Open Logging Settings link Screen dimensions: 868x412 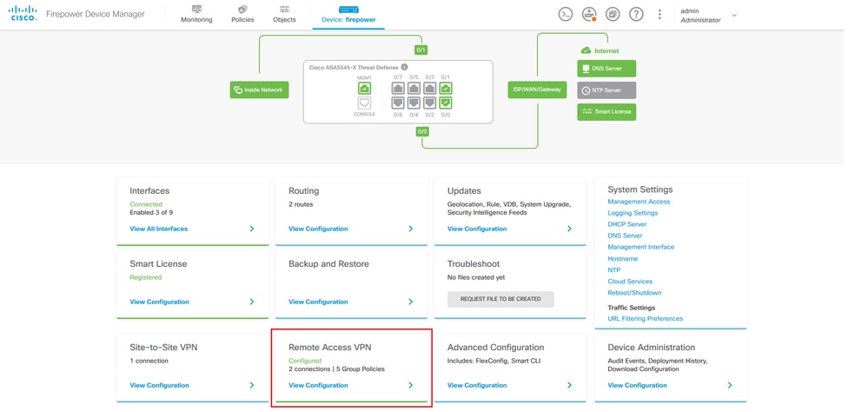point(633,213)
